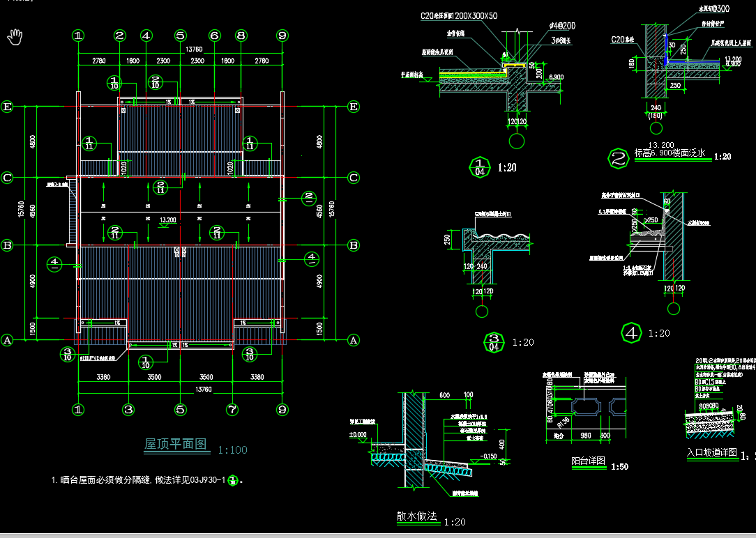Select the 入口坡道详图 title
The width and height of the screenshot is (756, 538).
coord(711,452)
